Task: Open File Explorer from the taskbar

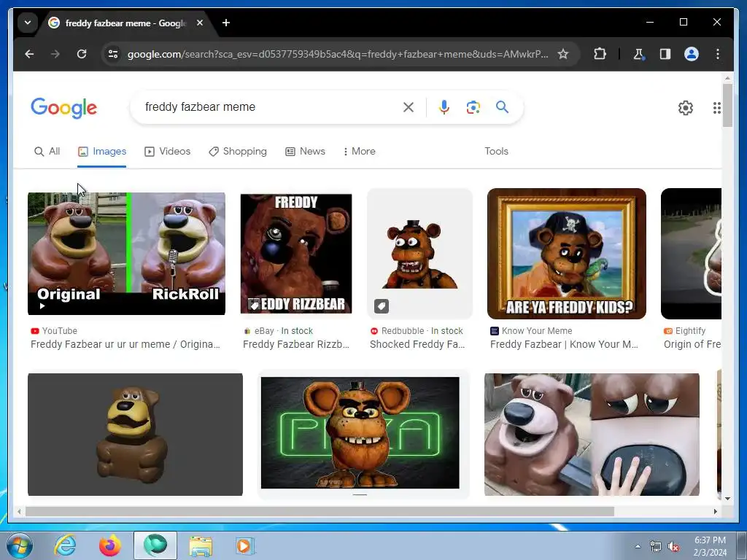Action: click(x=201, y=545)
